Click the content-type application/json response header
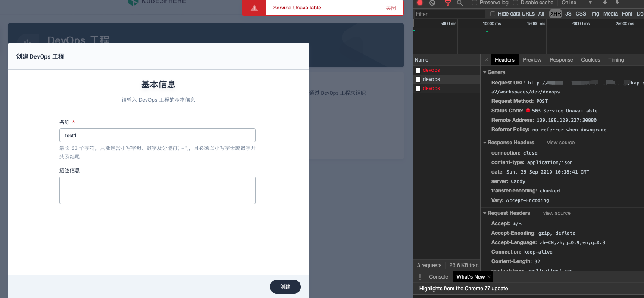The height and width of the screenshot is (298, 644). point(532,162)
